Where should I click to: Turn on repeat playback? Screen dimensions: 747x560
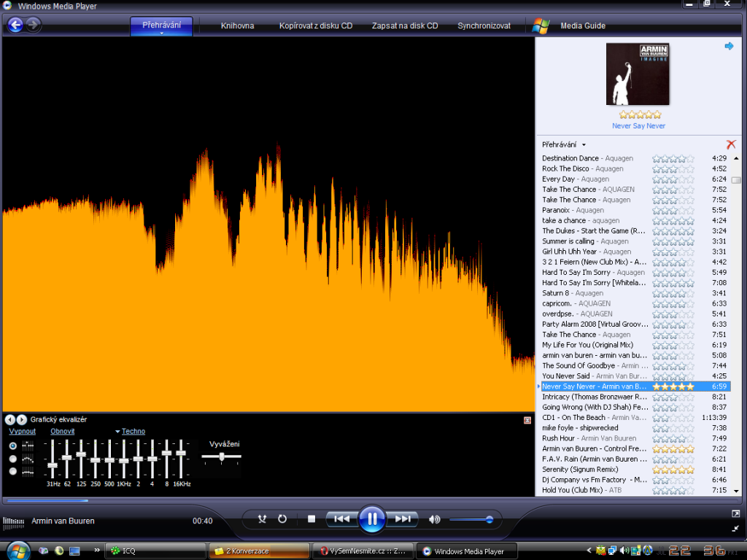pyautogui.click(x=282, y=519)
